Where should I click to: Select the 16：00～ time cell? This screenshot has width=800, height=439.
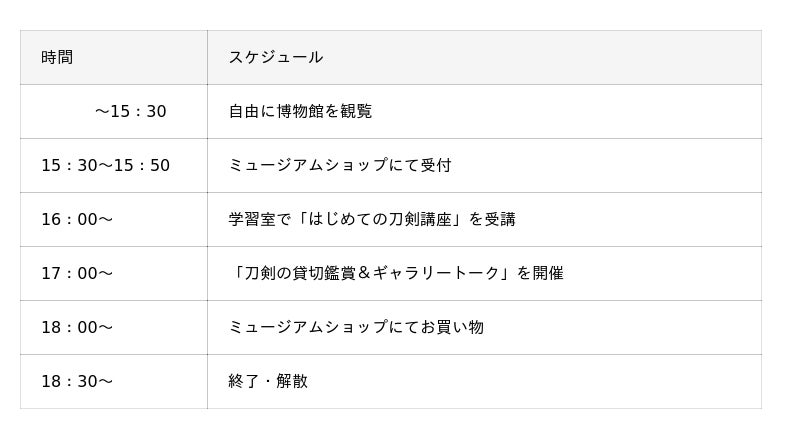tap(76, 219)
